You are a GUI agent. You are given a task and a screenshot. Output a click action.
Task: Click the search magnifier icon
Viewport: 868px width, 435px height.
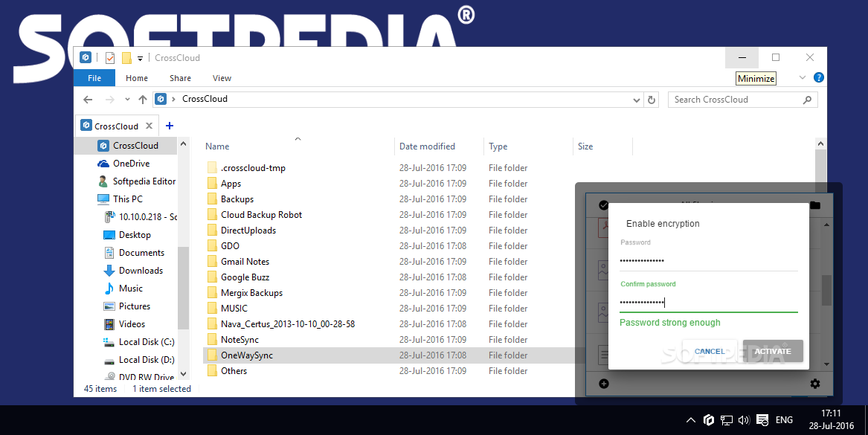[807, 100]
